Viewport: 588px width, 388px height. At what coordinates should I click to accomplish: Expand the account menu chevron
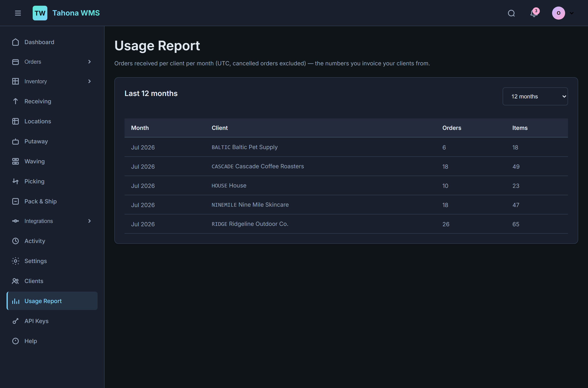point(572,13)
